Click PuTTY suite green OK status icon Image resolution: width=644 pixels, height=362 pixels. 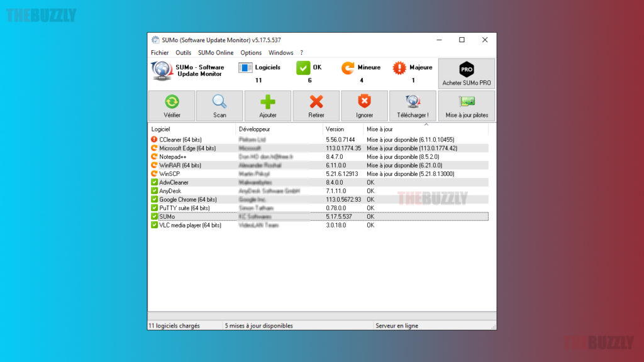(x=154, y=207)
